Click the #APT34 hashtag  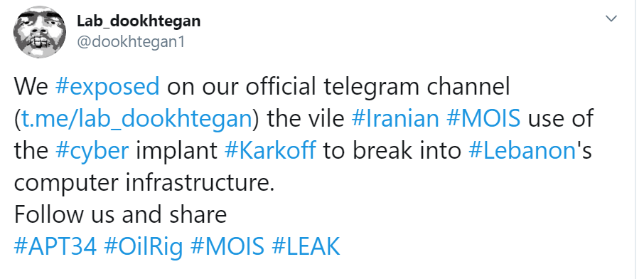(x=55, y=246)
